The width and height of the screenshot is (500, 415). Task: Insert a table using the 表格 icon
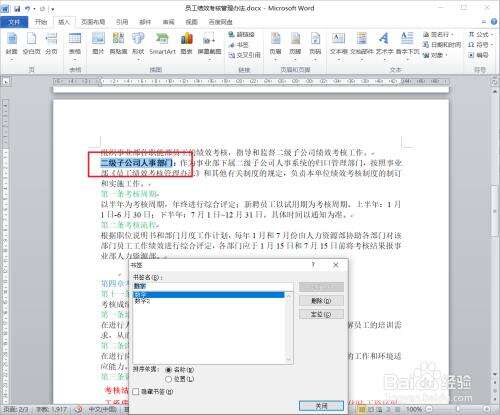pyautogui.click(x=75, y=44)
